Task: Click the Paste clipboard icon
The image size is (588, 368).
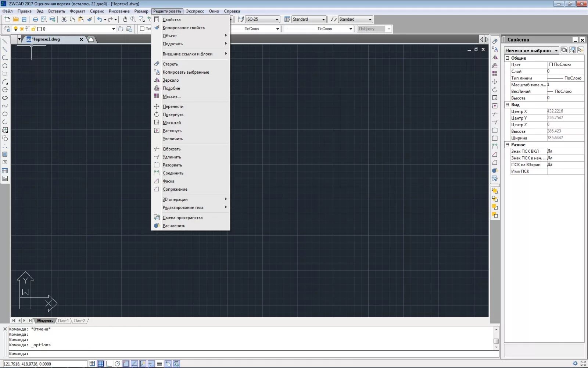Action: [x=81, y=19]
